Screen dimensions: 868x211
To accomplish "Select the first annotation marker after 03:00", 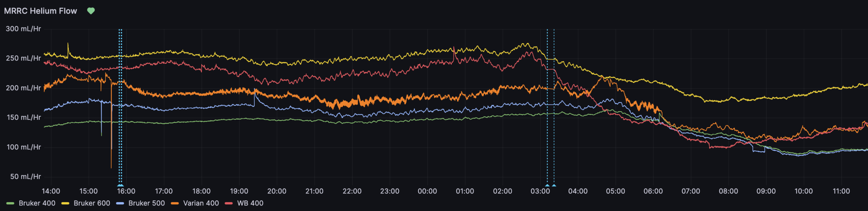I will point(547,186).
